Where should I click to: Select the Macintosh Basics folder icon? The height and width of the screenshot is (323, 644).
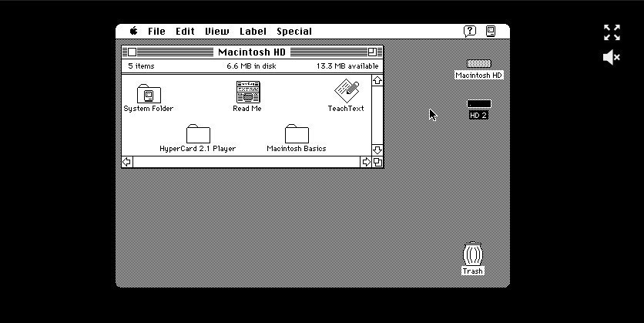click(297, 134)
